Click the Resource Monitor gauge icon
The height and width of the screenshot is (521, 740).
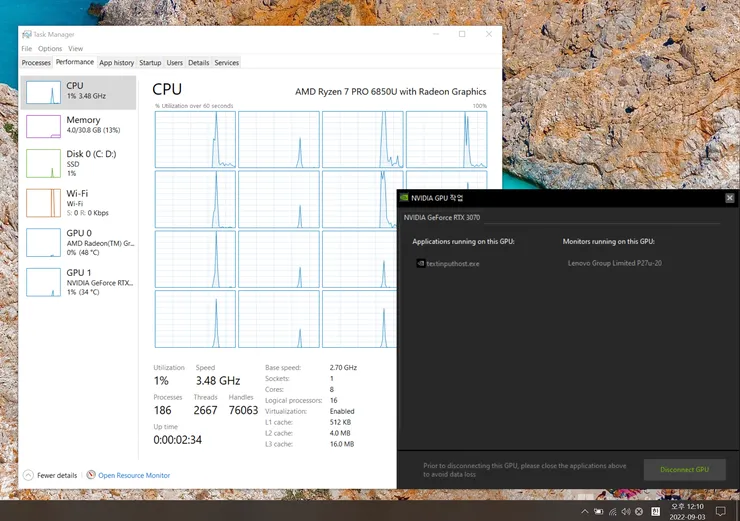(91, 475)
